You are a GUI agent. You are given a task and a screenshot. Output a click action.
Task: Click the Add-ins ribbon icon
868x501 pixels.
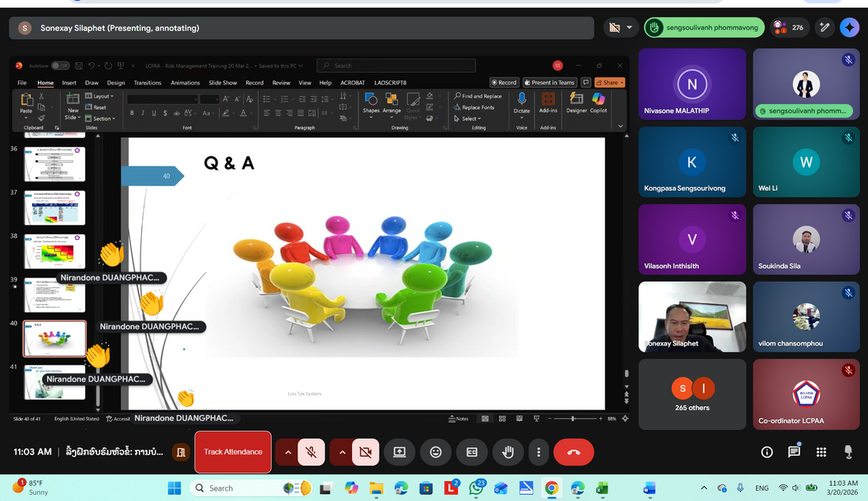pyautogui.click(x=548, y=103)
